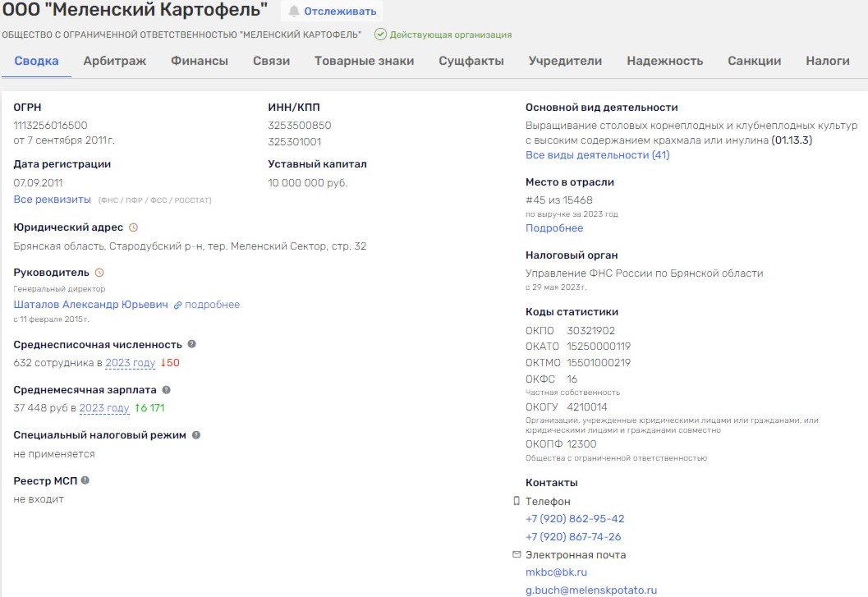Viewport: 868px width, 597px height.
Task: Switch to the Финансы tab
Action: coord(200,61)
